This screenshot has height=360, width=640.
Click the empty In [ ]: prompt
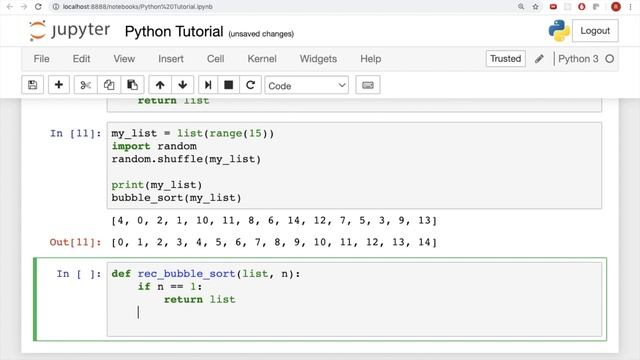coord(79,274)
